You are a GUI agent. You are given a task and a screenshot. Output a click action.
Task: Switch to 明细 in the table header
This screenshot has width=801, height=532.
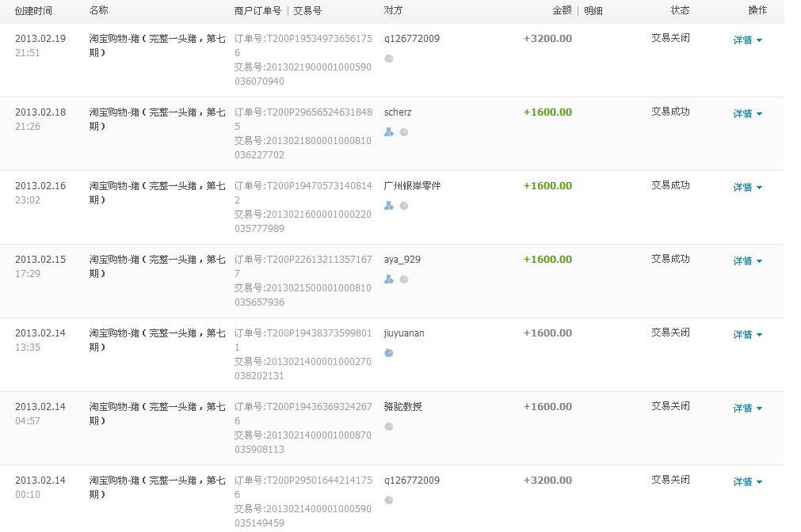[593, 11]
